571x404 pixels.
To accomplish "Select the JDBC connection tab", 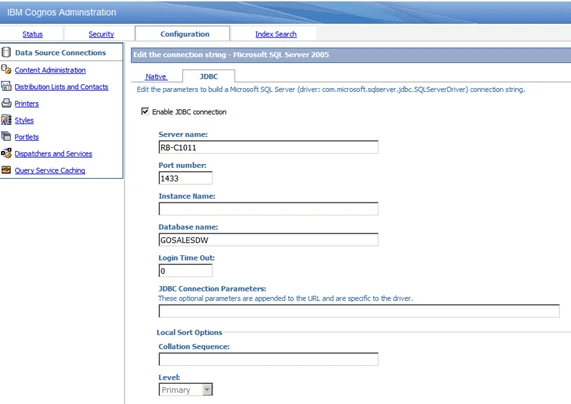I will click(209, 77).
